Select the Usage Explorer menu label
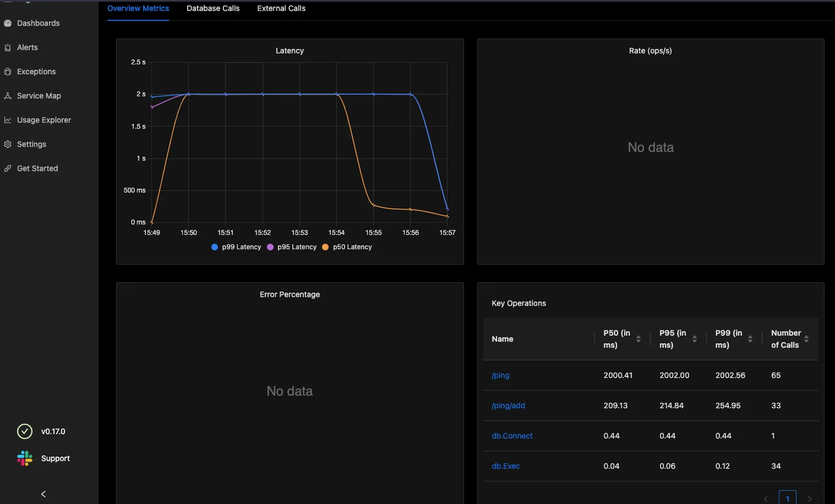 44,120
